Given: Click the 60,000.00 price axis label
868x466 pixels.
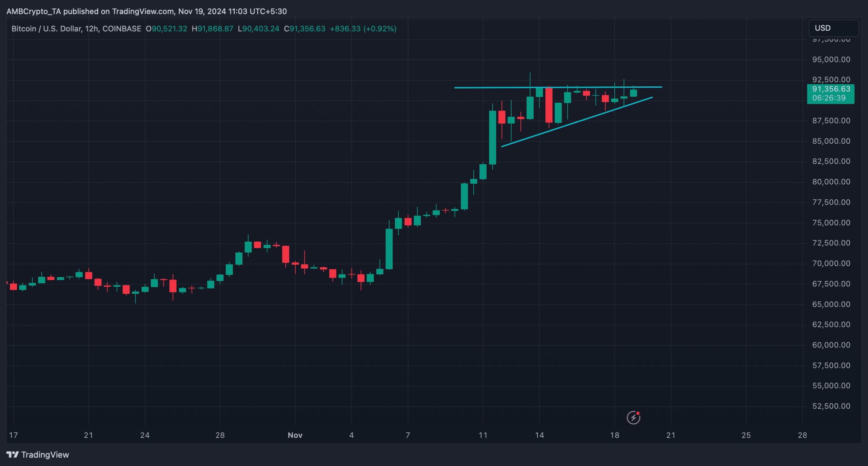Looking at the screenshot, I should point(831,345).
